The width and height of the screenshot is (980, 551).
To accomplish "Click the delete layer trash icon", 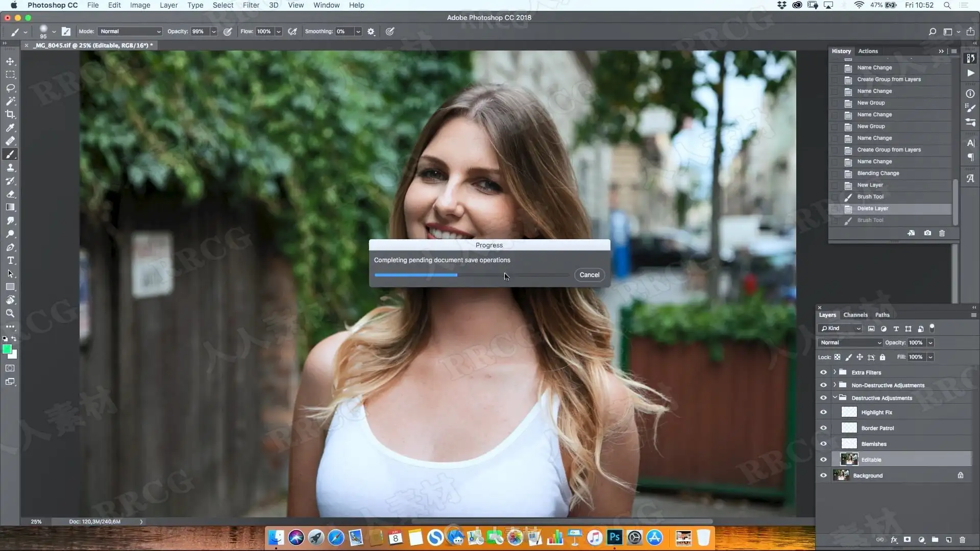I will 962,539.
